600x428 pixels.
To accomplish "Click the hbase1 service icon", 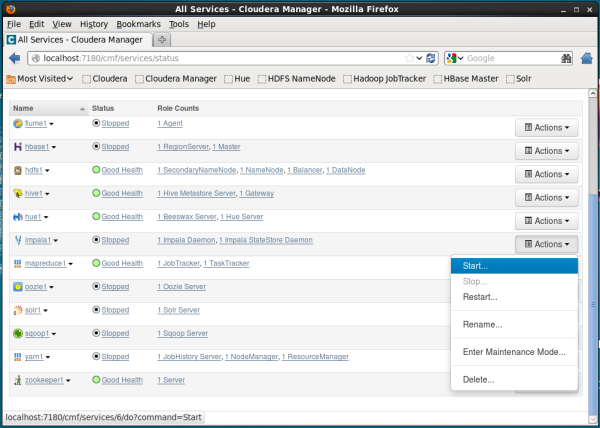I will [18, 147].
